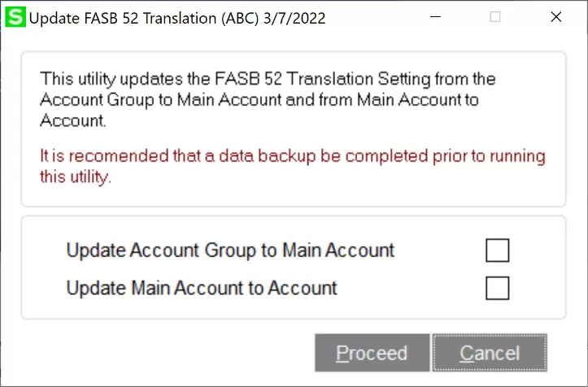This screenshot has height=387, width=588.
Task: Close the Update FASB 52 Translation dialog
Action: coord(556,17)
